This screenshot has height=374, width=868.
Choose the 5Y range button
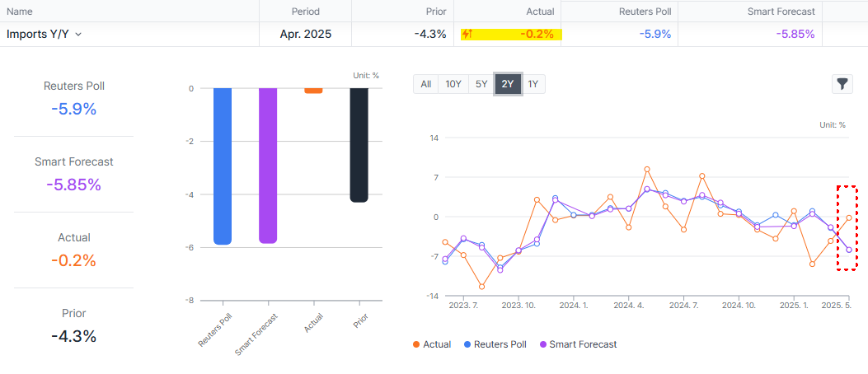click(481, 84)
